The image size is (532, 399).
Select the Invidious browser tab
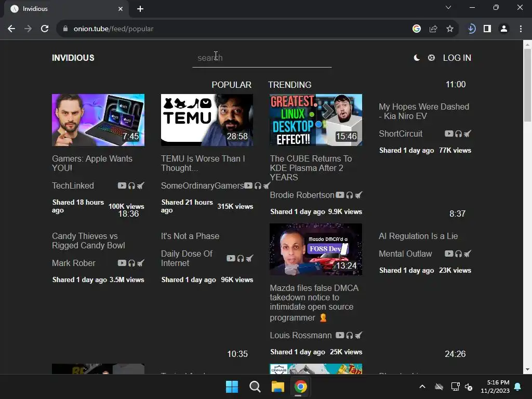pos(66,9)
